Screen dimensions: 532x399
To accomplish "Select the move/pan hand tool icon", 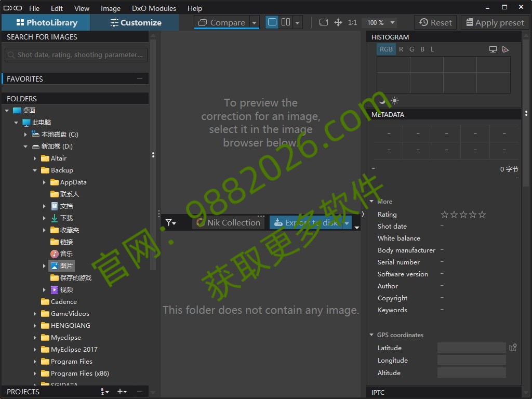I will tap(338, 22).
